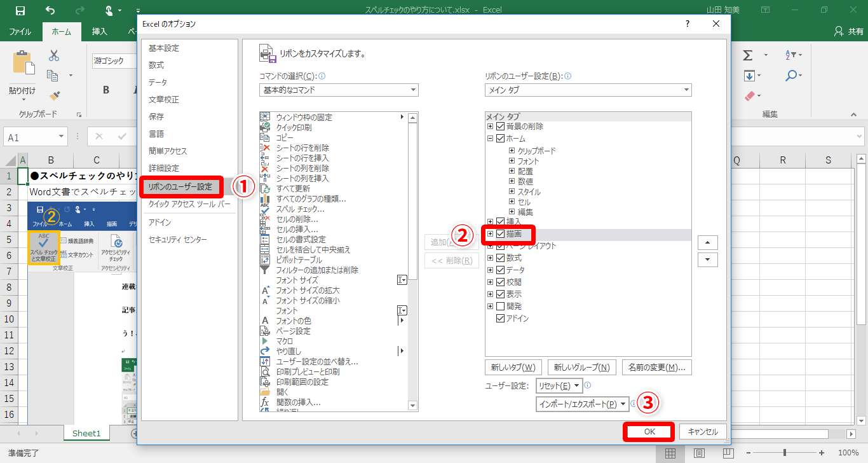This screenshot has width=868, height=463.
Task: Click the scissors Cut icon
Action: [54, 55]
